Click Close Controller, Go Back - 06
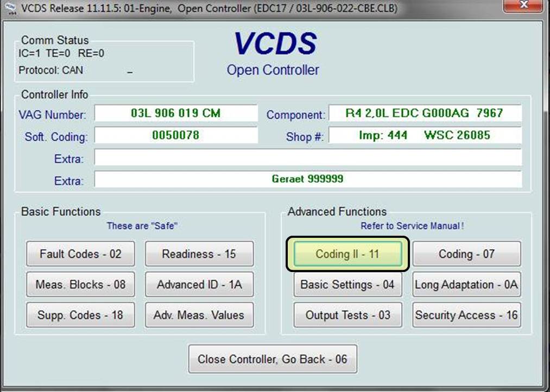The image size is (550, 392). (273, 359)
